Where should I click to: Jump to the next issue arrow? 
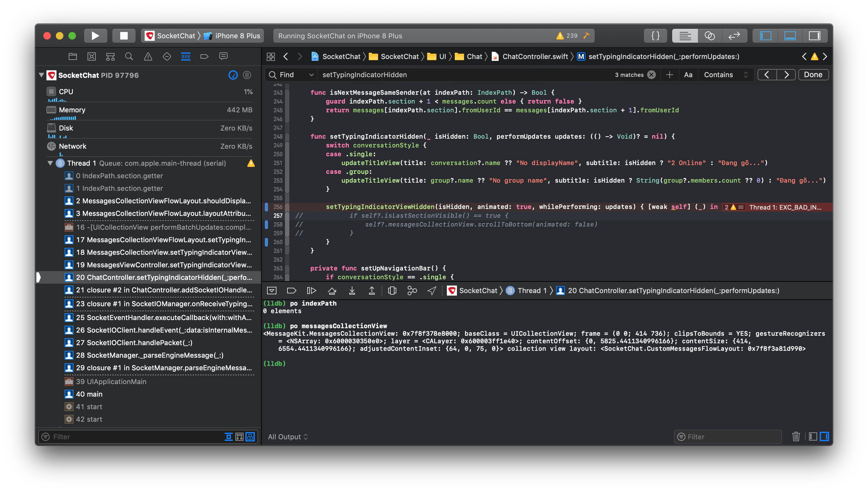[x=825, y=56]
